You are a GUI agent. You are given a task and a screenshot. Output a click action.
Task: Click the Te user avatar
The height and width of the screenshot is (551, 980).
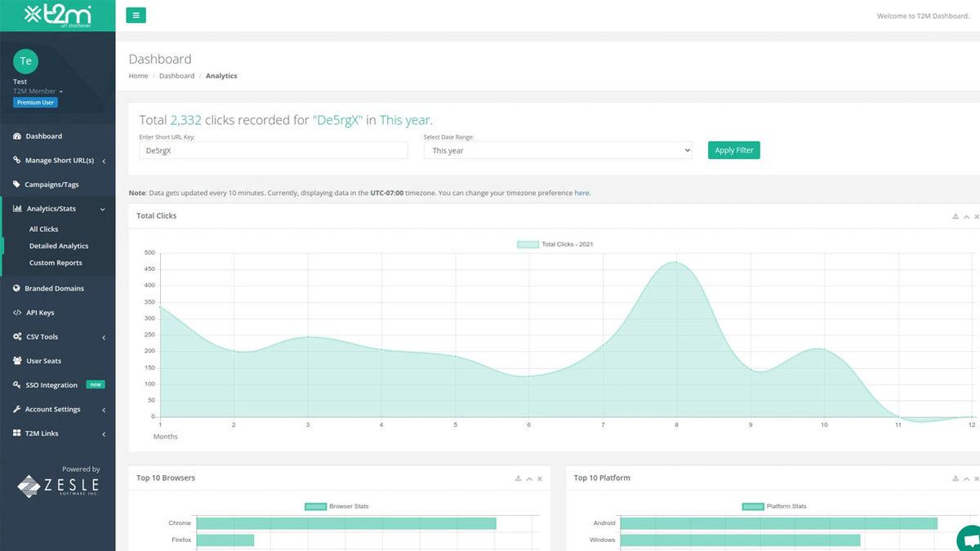tap(26, 61)
